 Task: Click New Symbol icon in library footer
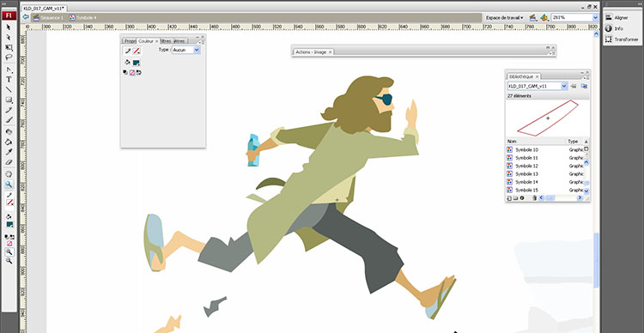509,198
